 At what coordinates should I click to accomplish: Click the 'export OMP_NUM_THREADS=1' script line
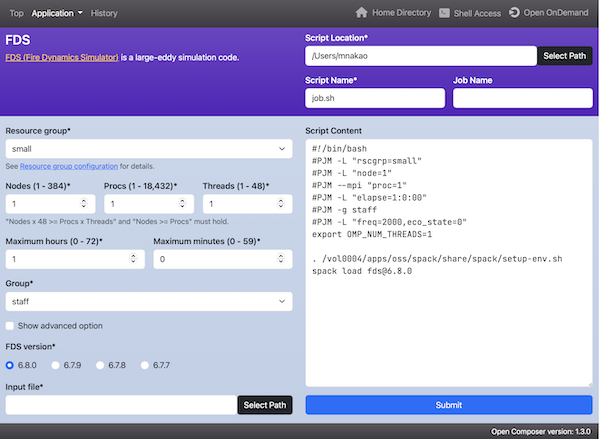click(x=372, y=234)
